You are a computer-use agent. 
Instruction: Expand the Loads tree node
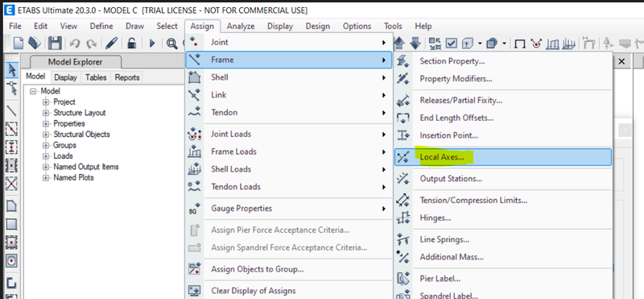pyautogui.click(x=46, y=156)
